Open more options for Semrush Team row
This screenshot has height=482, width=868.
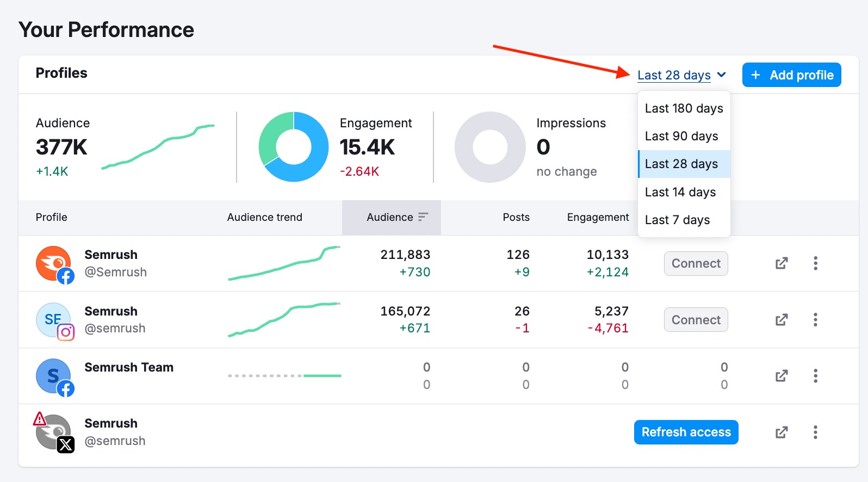click(x=815, y=376)
